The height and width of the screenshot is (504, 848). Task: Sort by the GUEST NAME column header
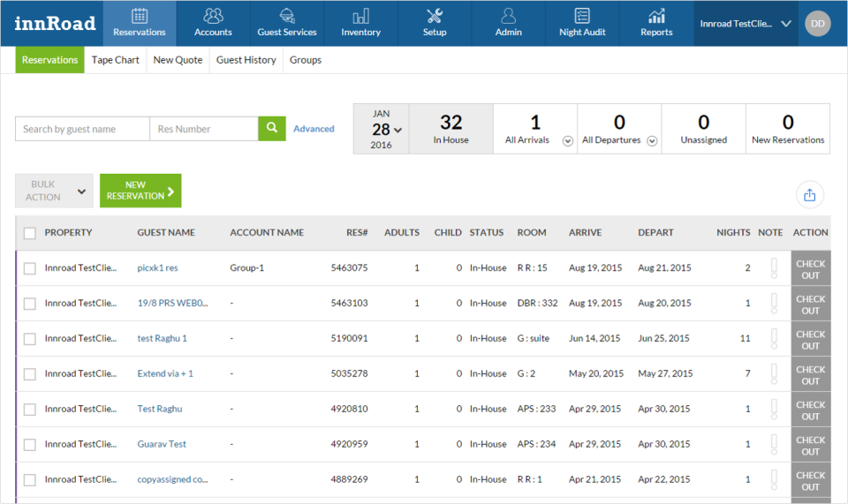pyautogui.click(x=166, y=232)
